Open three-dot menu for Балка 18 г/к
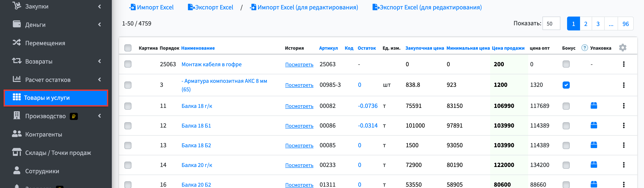The width and height of the screenshot is (644, 188). [623, 106]
